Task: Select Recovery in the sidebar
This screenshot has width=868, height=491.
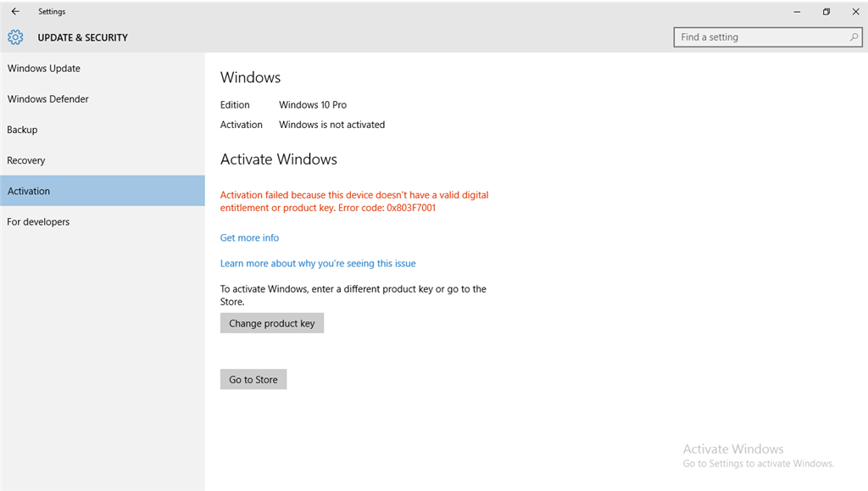Action: tap(103, 160)
